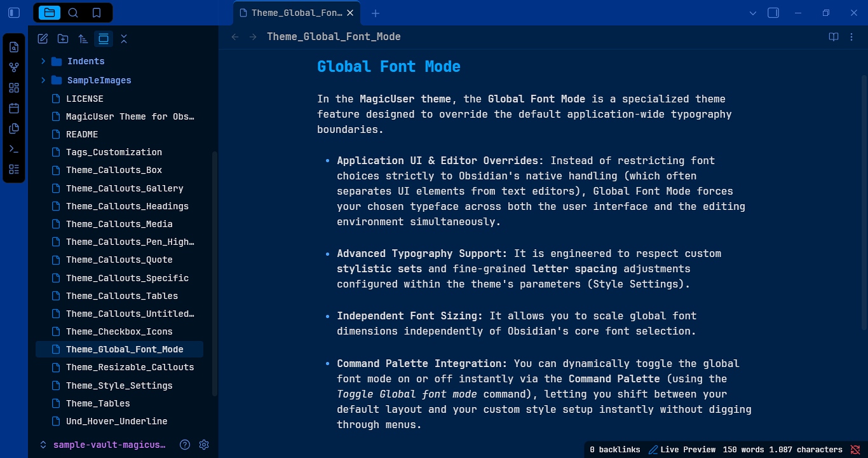Show the 0 backlinks status item
Viewport: 868px width, 458px height.
[x=614, y=450]
